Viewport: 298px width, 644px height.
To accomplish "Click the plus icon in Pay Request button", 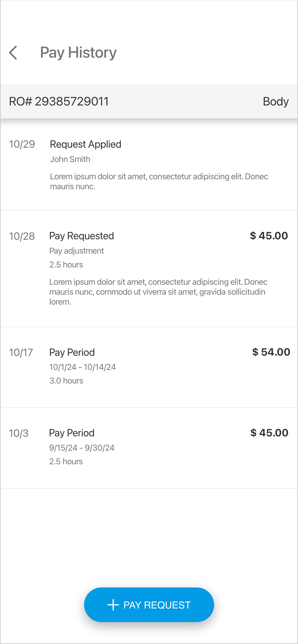I will [x=113, y=605].
